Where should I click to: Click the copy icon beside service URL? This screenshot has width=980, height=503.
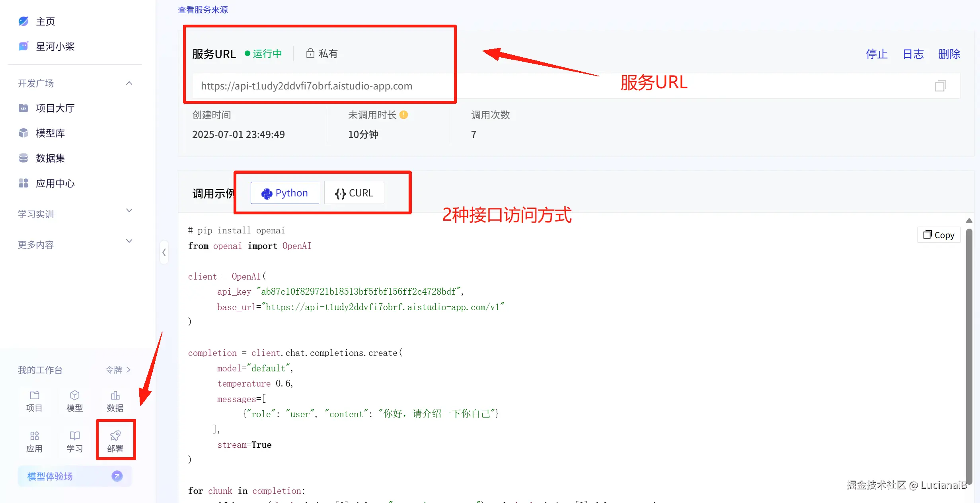pyautogui.click(x=940, y=86)
